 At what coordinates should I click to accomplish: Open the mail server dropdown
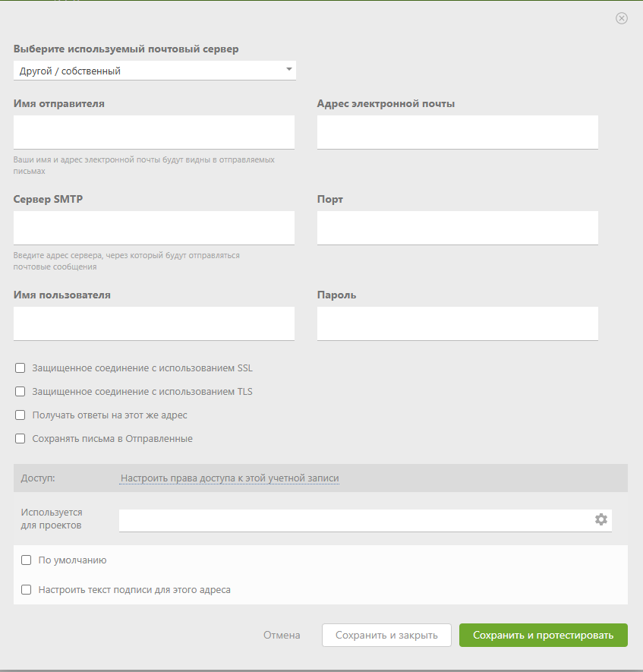(x=155, y=71)
